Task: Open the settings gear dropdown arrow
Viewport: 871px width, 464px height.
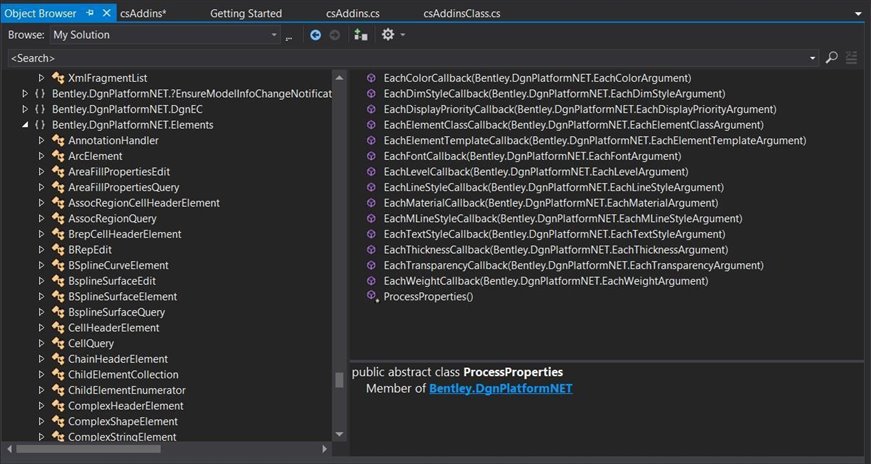Action: click(x=403, y=34)
